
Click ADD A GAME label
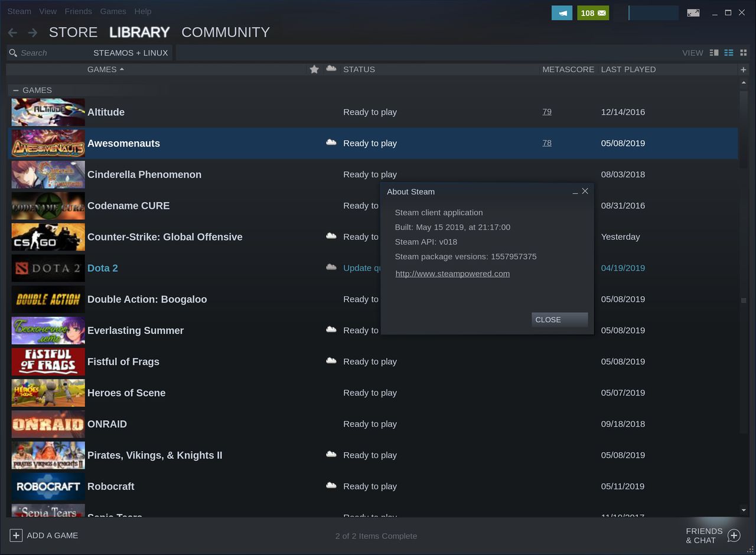[52, 535]
